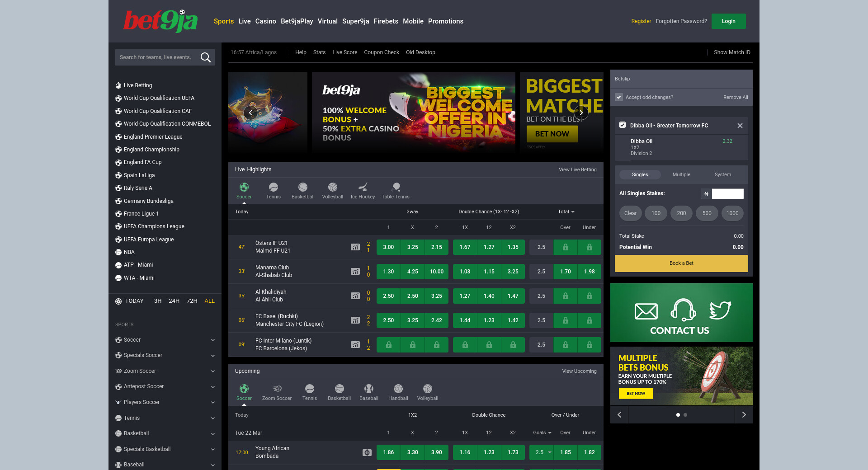Viewport: 868px width, 470px height.
Task: Click the search magnifier icon
Action: pos(205,57)
